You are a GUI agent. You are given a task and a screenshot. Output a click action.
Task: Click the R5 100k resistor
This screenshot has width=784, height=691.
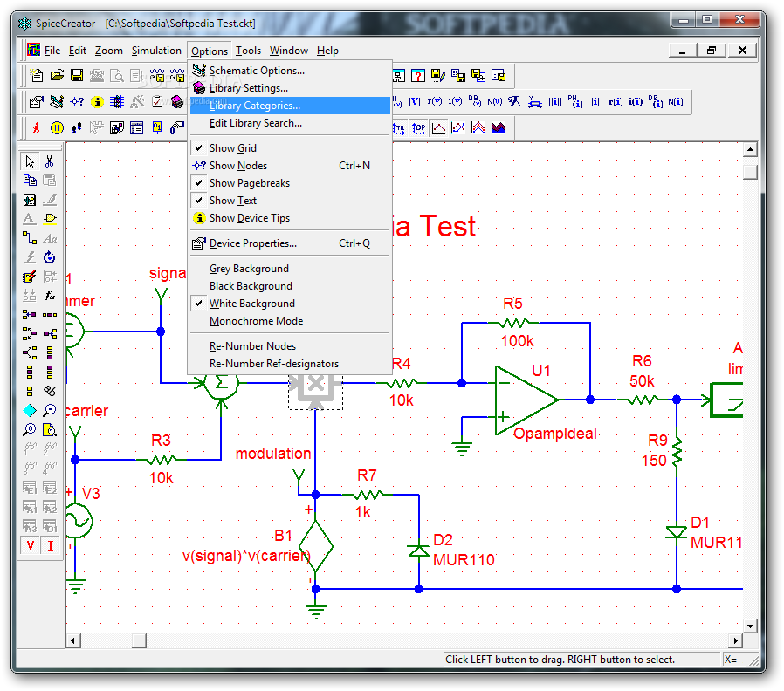[513, 323]
